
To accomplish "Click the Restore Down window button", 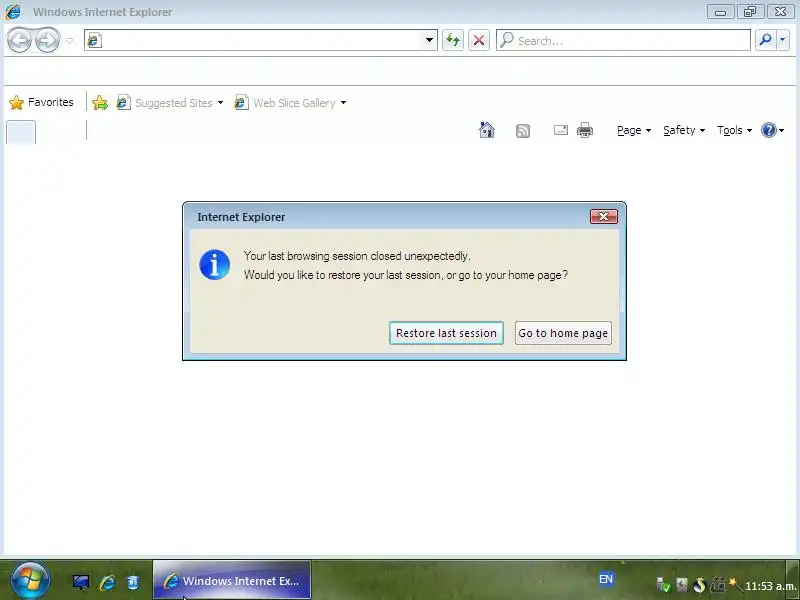I will click(x=750, y=12).
